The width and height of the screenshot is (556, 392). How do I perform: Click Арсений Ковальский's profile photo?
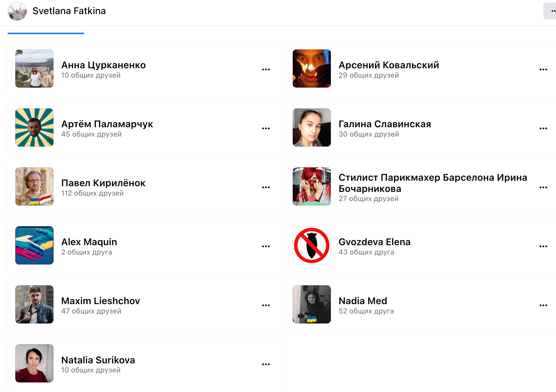(x=311, y=69)
